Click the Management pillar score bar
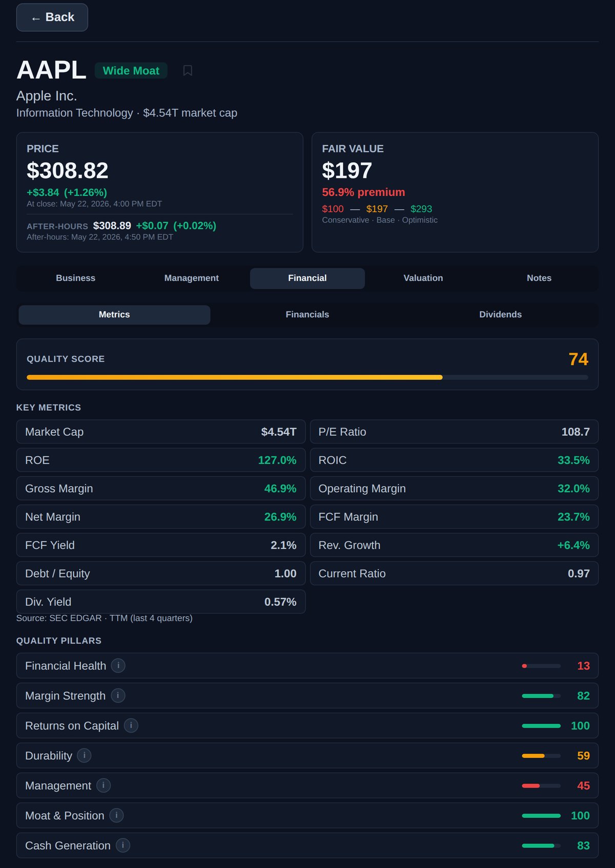Viewport: 615px width, 868px height. pos(541,786)
